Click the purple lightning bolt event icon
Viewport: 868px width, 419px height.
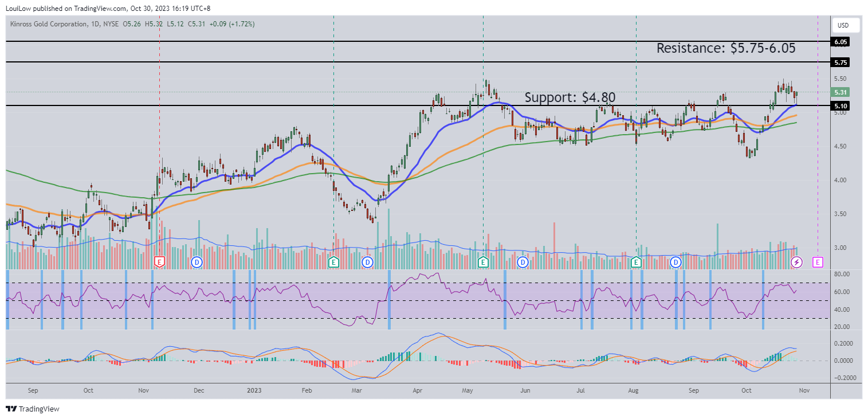(x=797, y=262)
